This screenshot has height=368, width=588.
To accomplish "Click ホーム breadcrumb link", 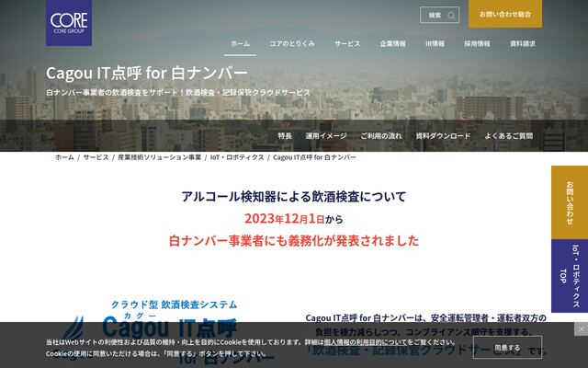I will (x=64, y=157).
